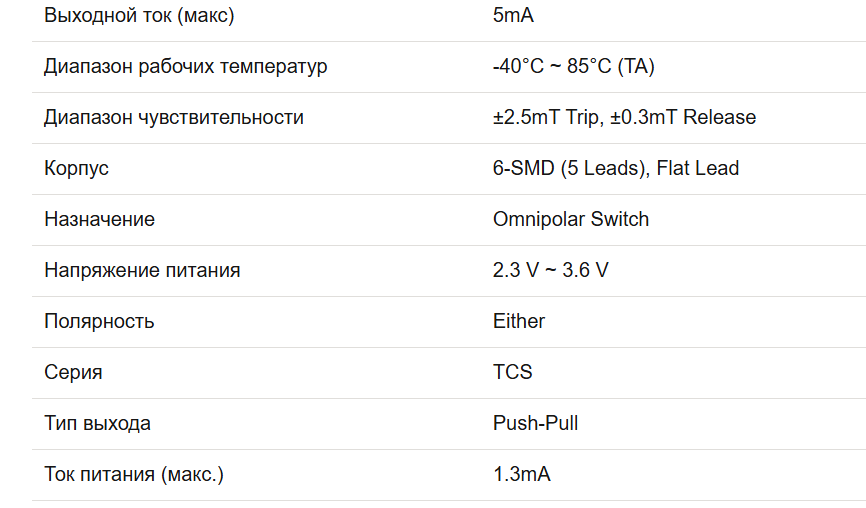Click the '-40°C ~ 85°C (TA)' value

[x=574, y=67]
